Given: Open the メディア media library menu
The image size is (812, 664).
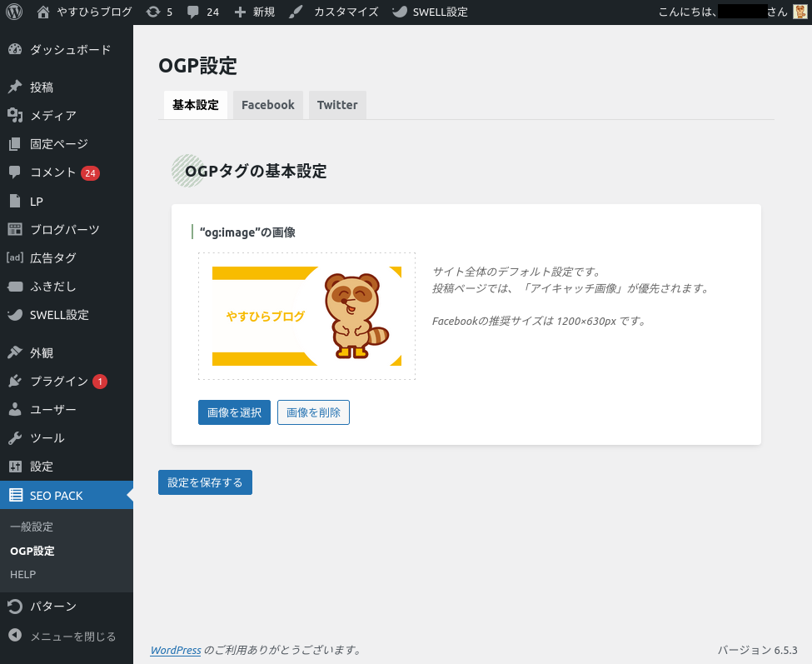Looking at the screenshot, I should click(x=53, y=116).
